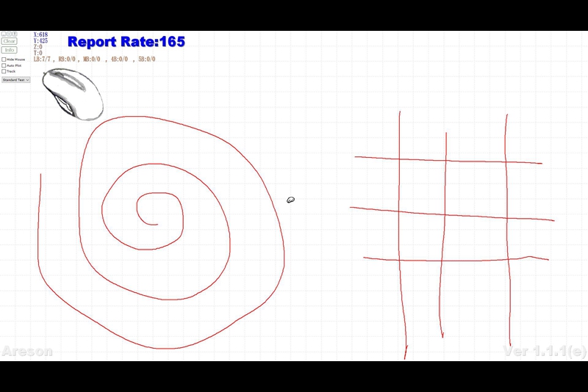This screenshot has width=588, height=392.
Task: Click the sketched mouse illustration
Action: [x=73, y=94]
